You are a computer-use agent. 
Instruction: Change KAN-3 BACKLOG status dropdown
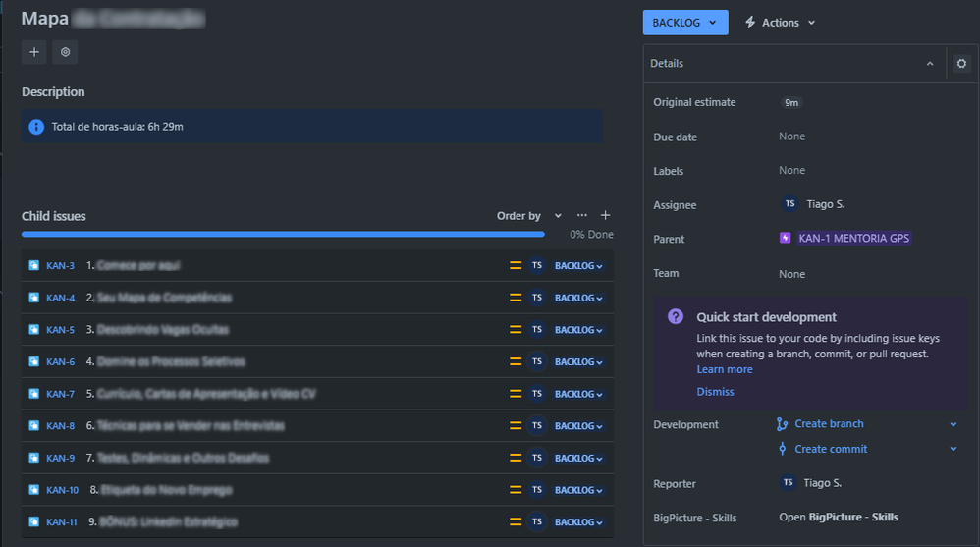(578, 266)
